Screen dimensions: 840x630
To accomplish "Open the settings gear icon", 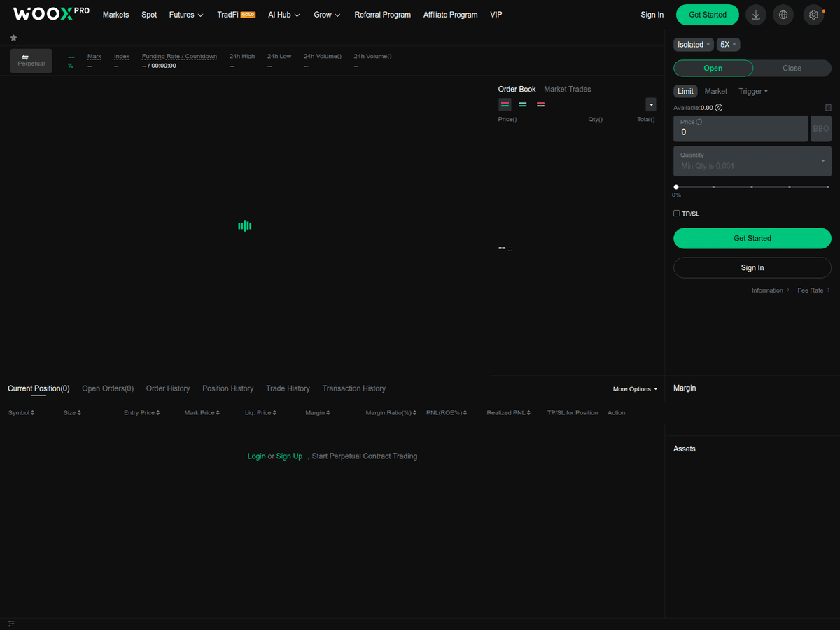I will tap(813, 15).
